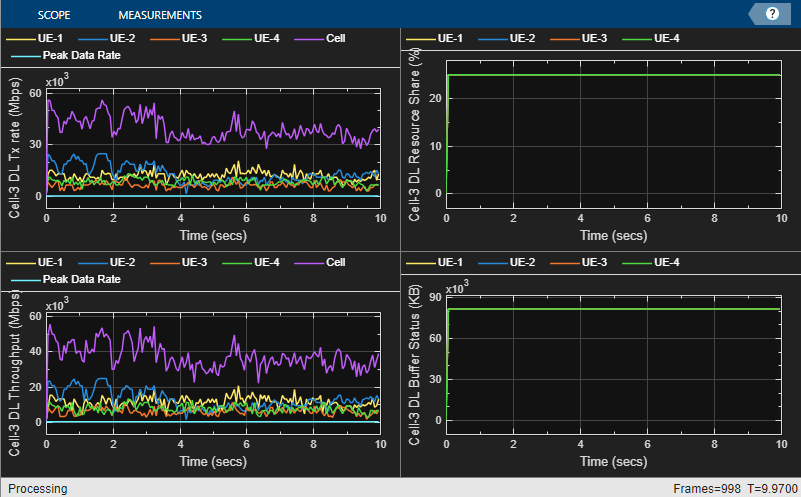Toggle UE-4 legend in DL Resource Share plot
Image resolution: width=801 pixels, height=497 pixels.
click(651, 38)
